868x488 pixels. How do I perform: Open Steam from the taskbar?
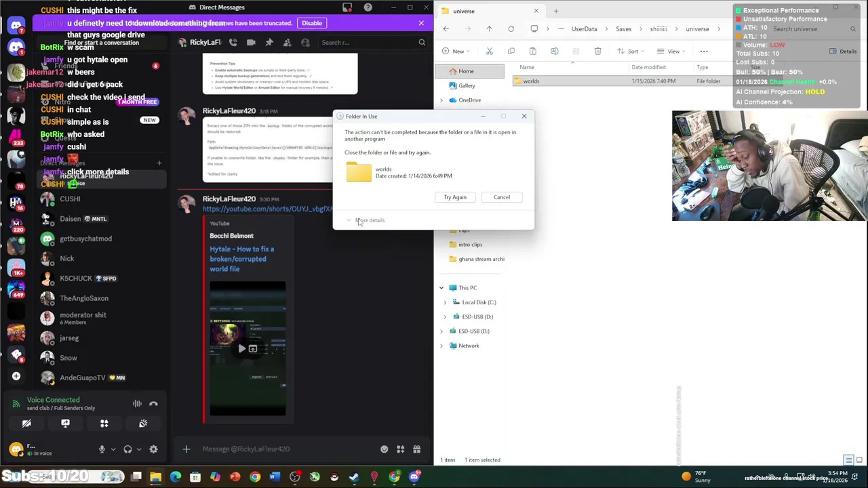354,477
